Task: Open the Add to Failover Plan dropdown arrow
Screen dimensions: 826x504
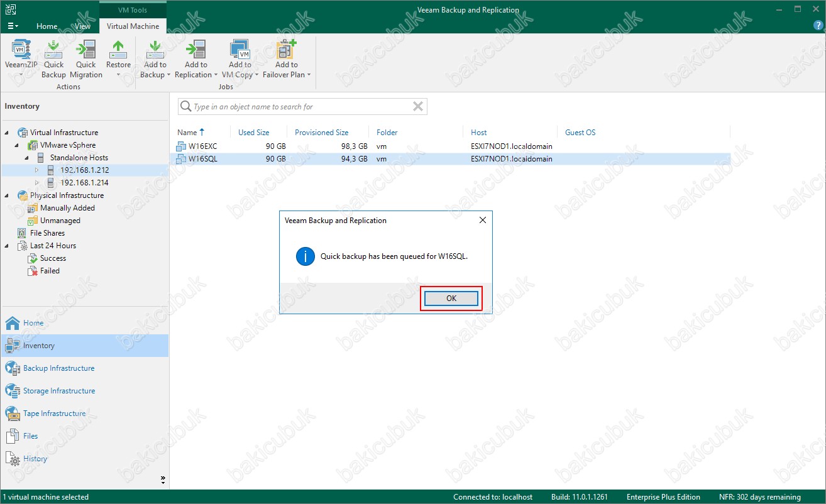Action: pos(309,75)
